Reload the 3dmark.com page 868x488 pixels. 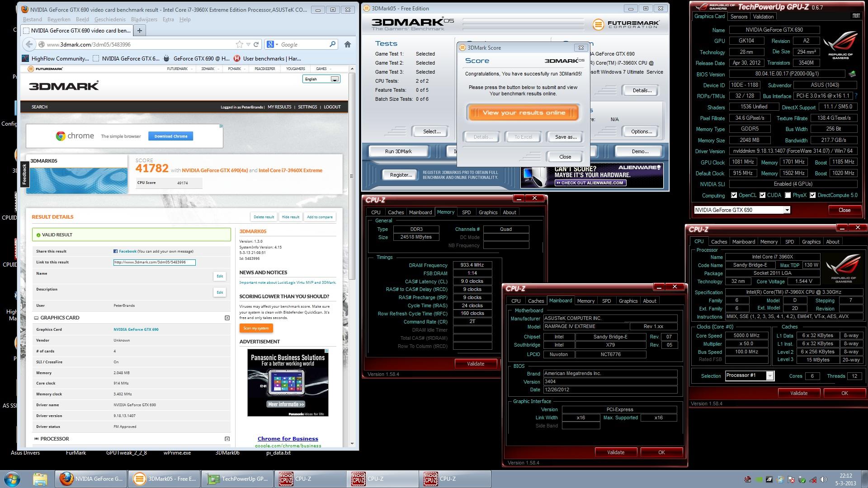(x=256, y=44)
